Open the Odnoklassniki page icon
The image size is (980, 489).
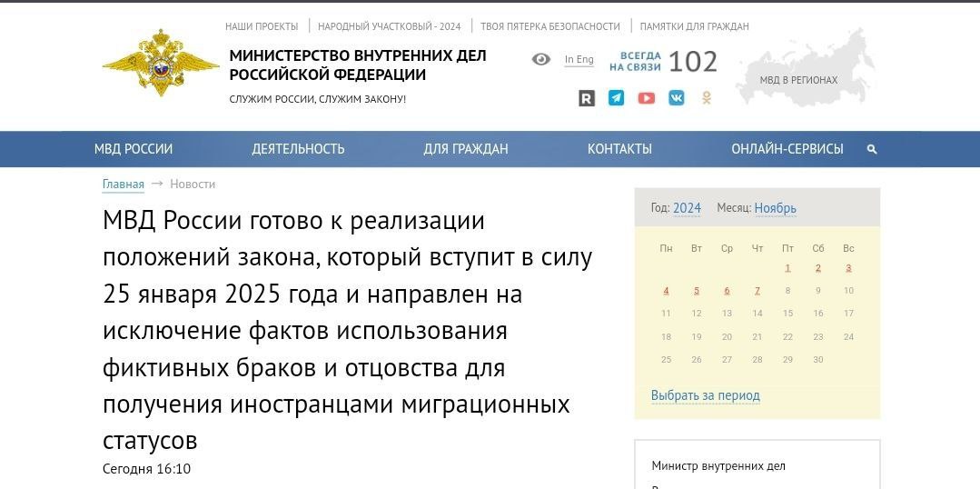pos(706,98)
